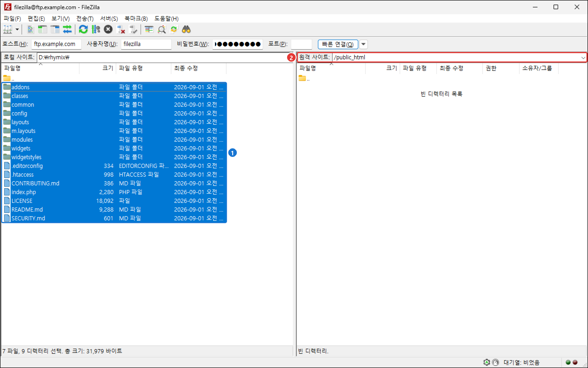Open the 파일(F) menu
Viewport: 588px width, 368px height.
coord(12,18)
